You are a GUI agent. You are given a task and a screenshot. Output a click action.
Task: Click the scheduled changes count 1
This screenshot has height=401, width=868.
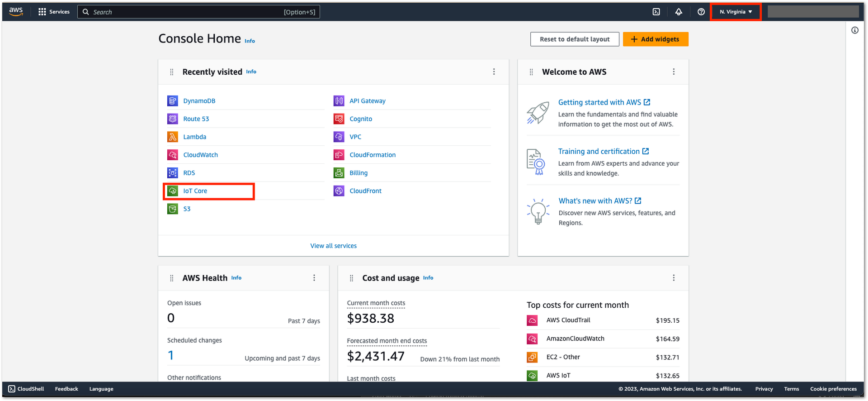(170, 356)
